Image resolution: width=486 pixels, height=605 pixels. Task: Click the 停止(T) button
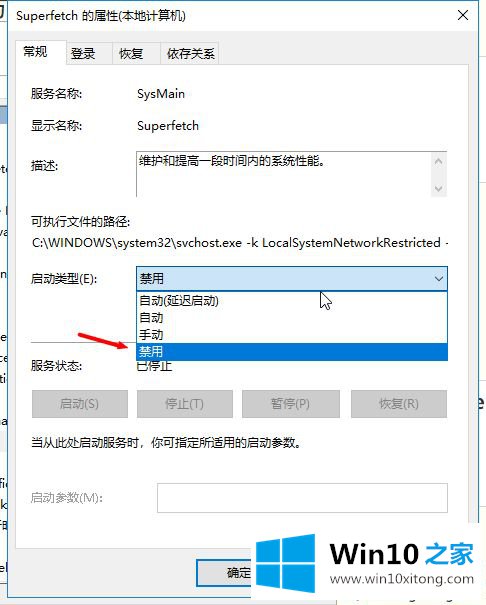185,404
